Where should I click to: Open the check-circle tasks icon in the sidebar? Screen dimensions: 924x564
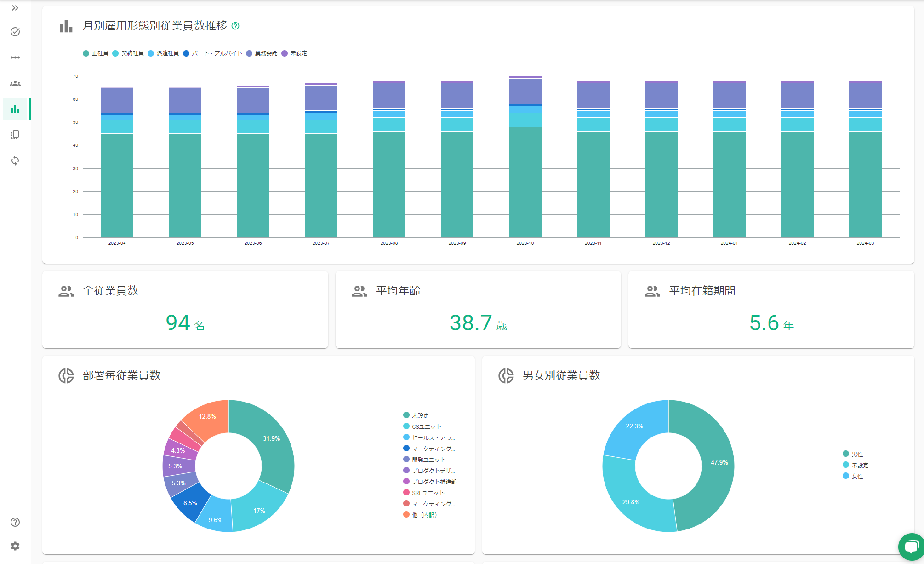(x=15, y=32)
